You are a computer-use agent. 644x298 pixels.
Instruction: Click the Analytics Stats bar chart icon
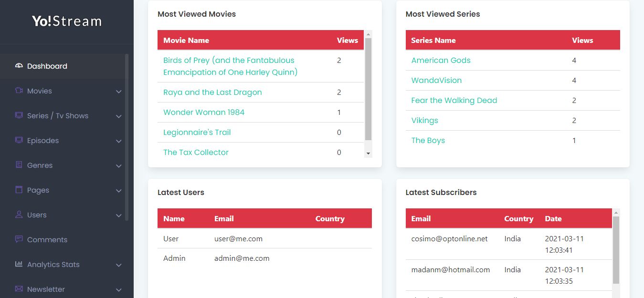[19, 264]
